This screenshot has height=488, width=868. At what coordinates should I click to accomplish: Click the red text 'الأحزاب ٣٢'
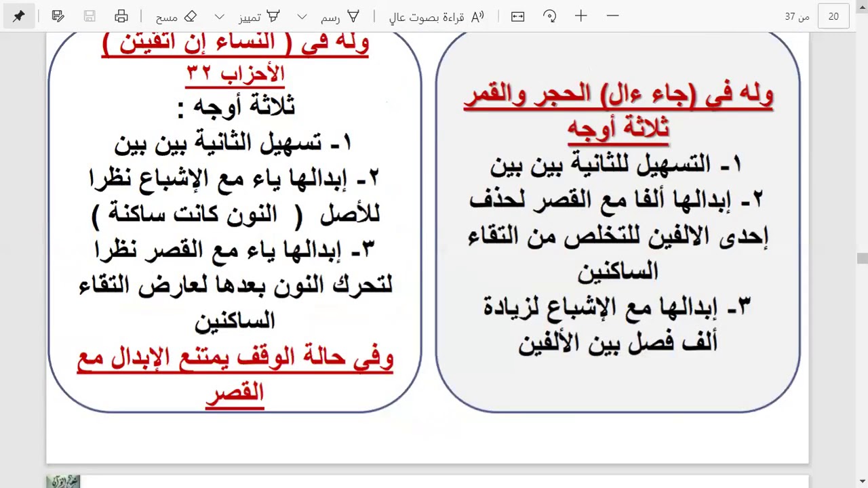click(x=235, y=73)
